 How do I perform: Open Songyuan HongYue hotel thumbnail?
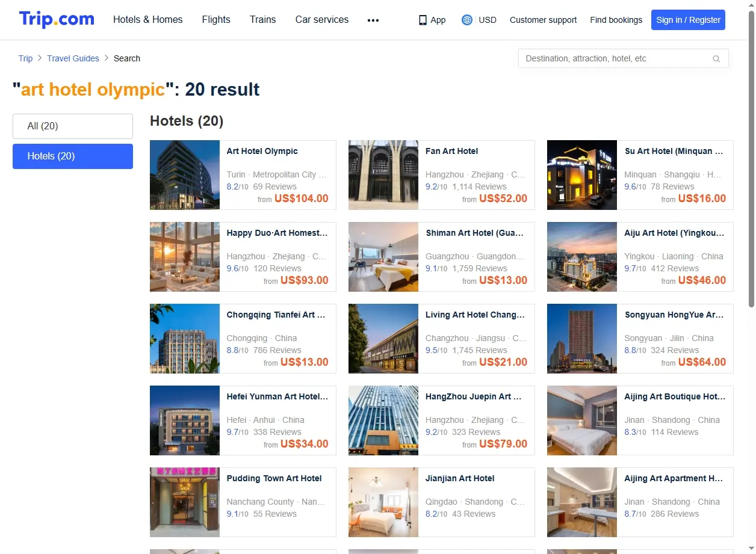click(x=582, y=339)
